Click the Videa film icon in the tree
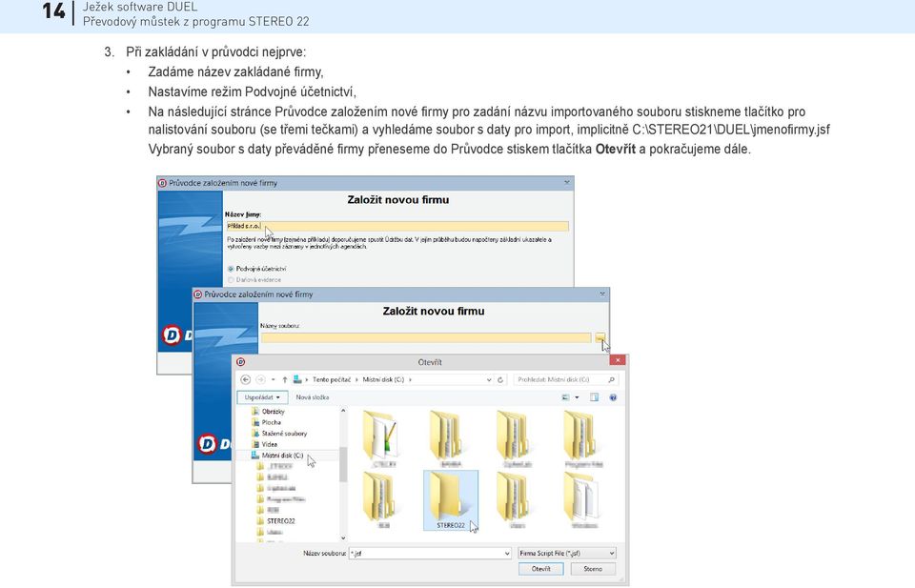Image resolution: width=915 pixels, height=588 pixels. (255, 444)
